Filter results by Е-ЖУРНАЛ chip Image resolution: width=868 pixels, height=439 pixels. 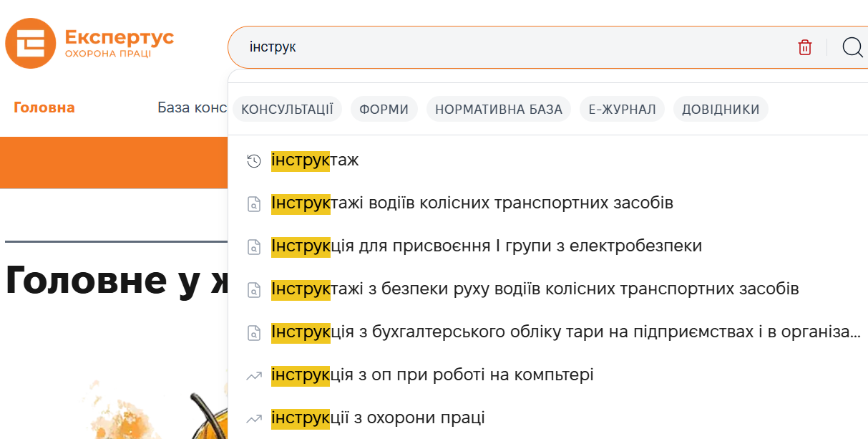[622, 110]
